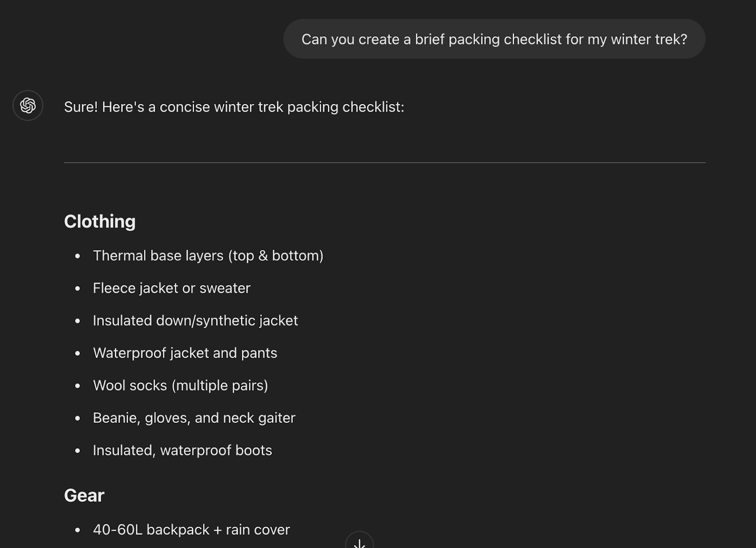
Task: Click the 'Waterproof jacket and pants' item
Action: [185, 353]
